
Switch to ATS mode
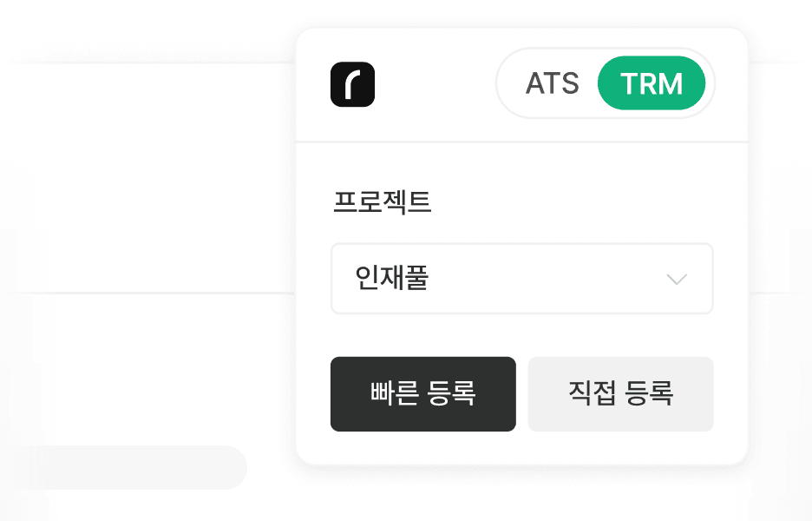[x=552, y=83]
